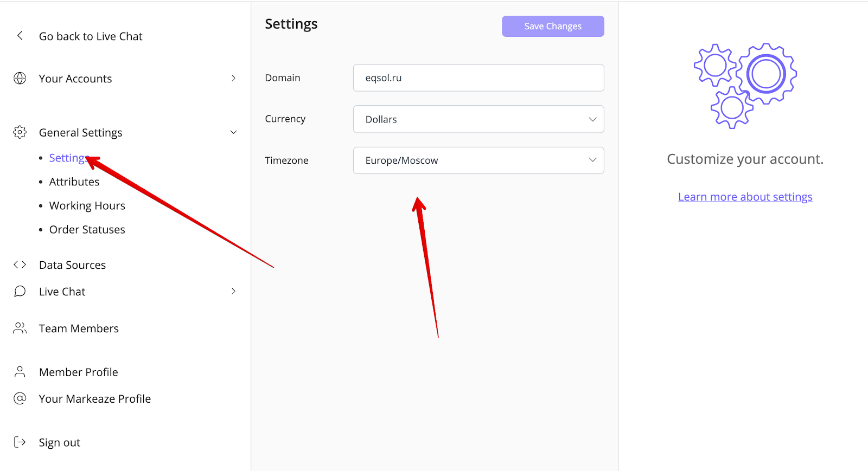This screenshot has height=471, width=868.
Task: Open the Attributes settings page
Action: click(74, 182)
